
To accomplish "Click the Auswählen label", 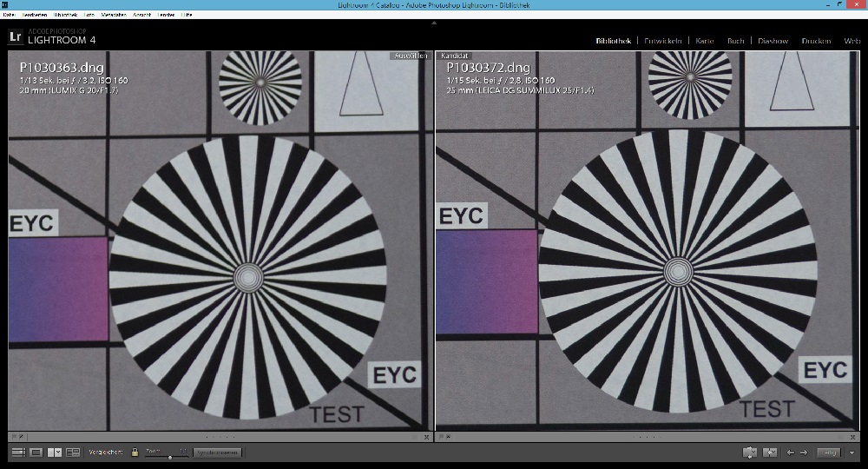I will [x=411, y=56].
